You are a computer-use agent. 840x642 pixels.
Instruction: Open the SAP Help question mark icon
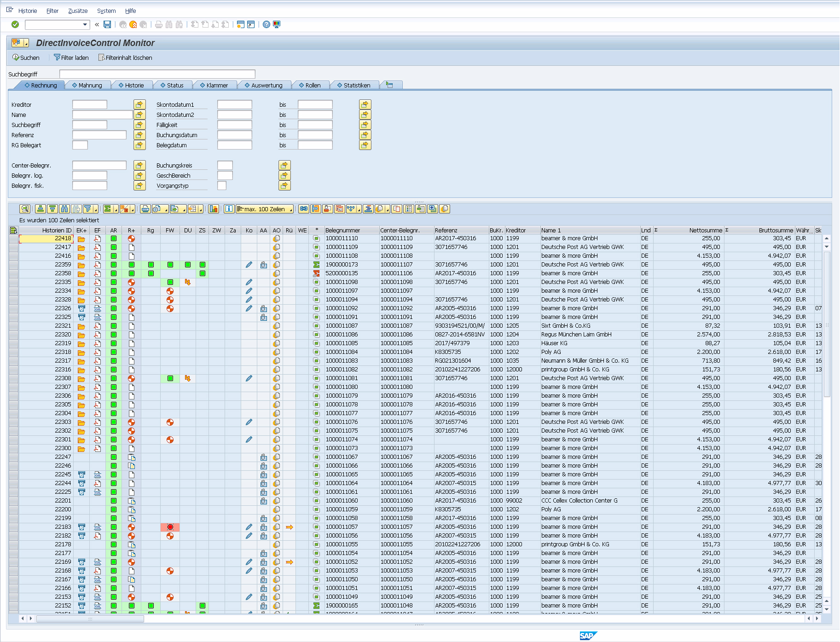pos(266,24)
